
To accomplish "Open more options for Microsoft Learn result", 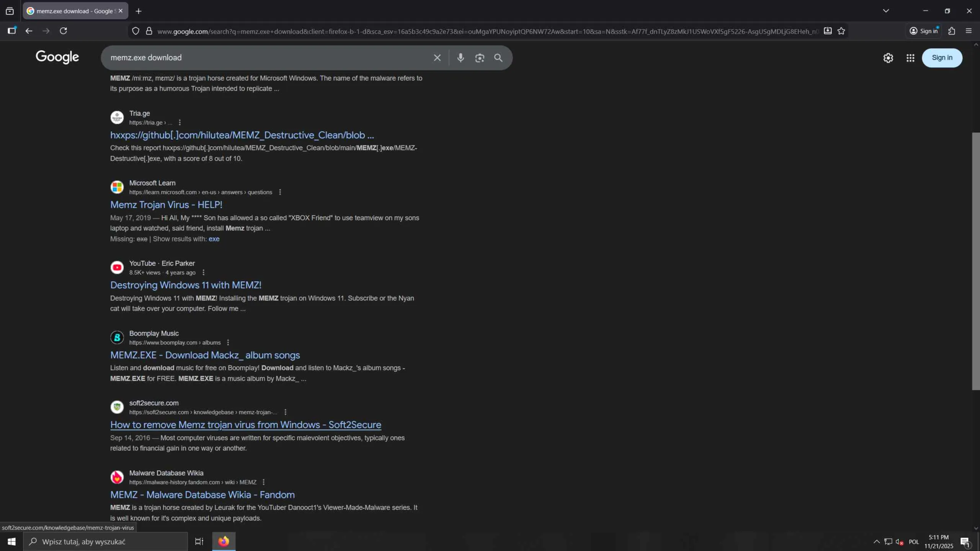I will pyautogui.click(x=280, y=192).
